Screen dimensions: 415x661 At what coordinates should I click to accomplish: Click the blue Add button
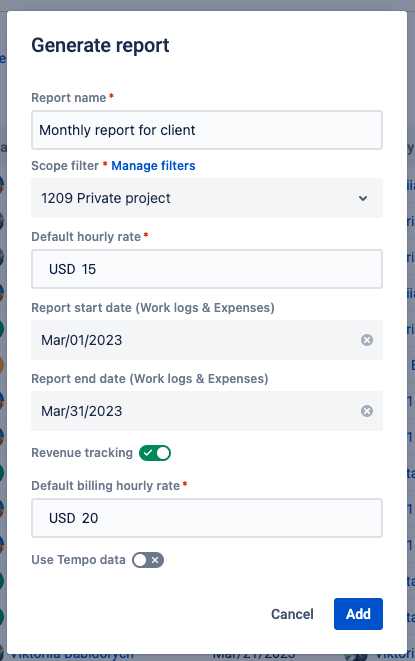click(x=358, y=614)
